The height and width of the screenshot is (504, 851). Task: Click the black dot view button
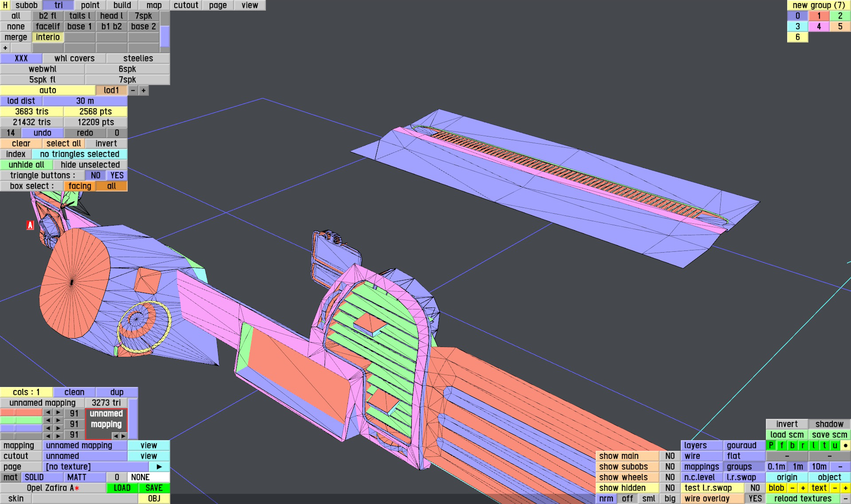[x=845, y=445]
